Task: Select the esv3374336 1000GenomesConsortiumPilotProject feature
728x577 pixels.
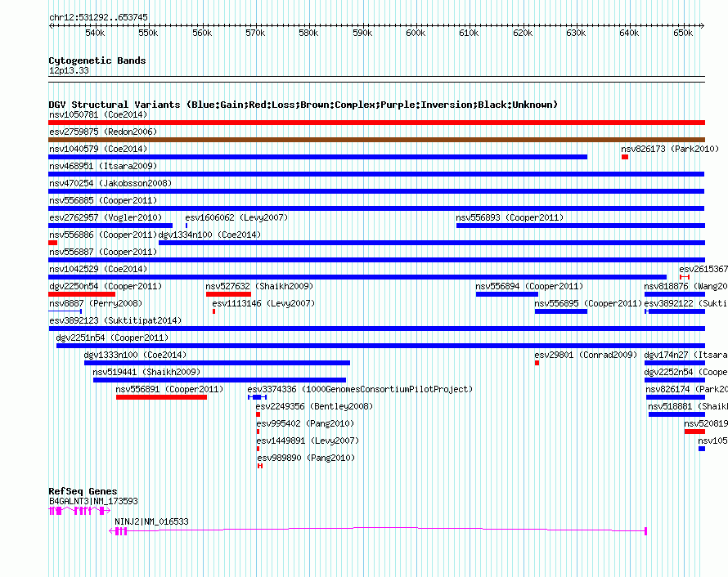Action: click(x=257, y=397)
